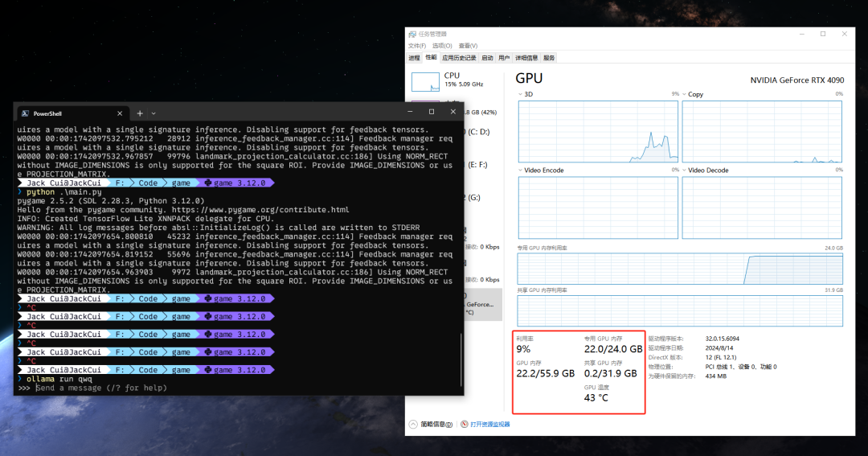Switch to the 详细信息 tab
This screenshot has height=456, width=868.
tap(526, 58)
